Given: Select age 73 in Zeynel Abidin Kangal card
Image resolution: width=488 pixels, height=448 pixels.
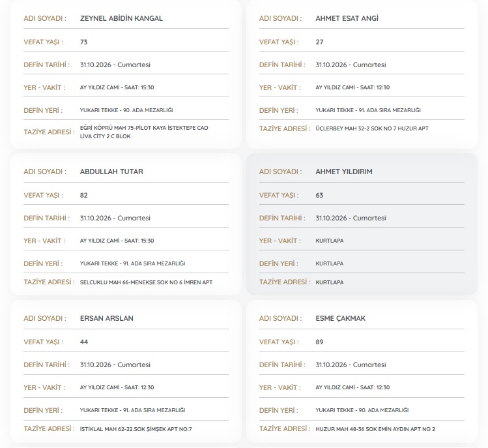Looking at the screenshot, I should point(83,42).
